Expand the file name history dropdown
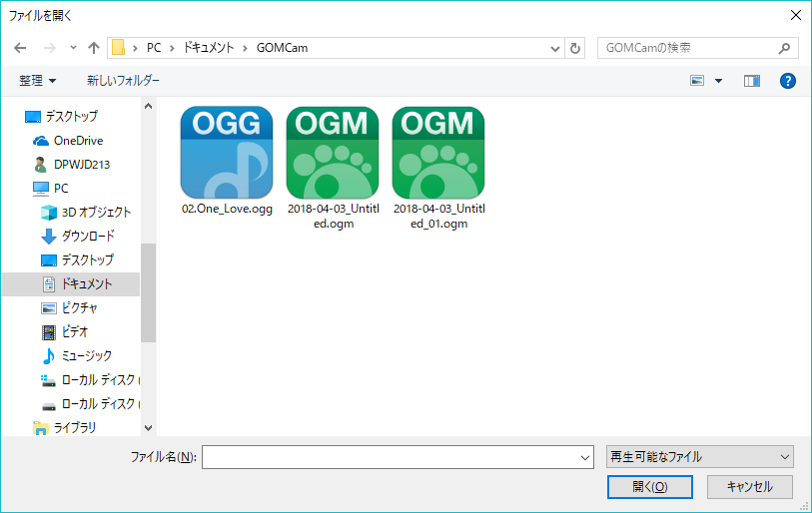This screenshot has width=812, height=513. click(x=586, y=457)
